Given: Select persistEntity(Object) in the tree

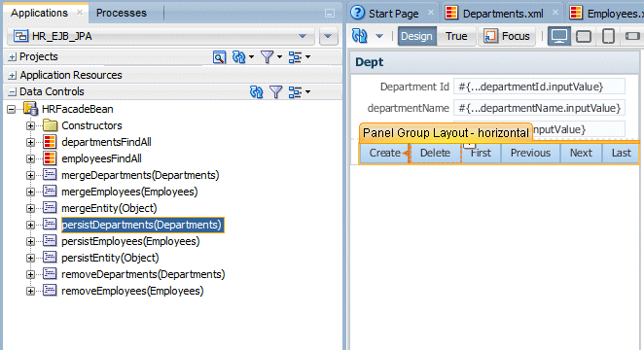Looking at the screenshot, I should tap(110, 258).
